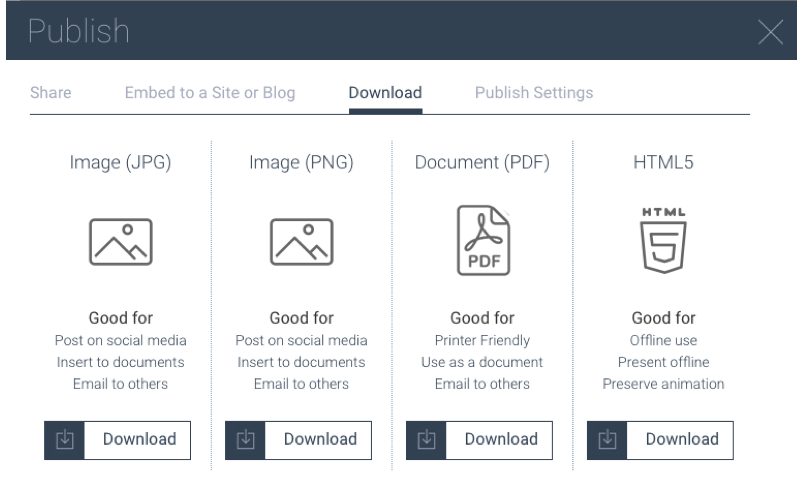This screenshot has width=797, height=496.
Task: Click 'Preserve animation' text
Action: click(x=663, y=384)
